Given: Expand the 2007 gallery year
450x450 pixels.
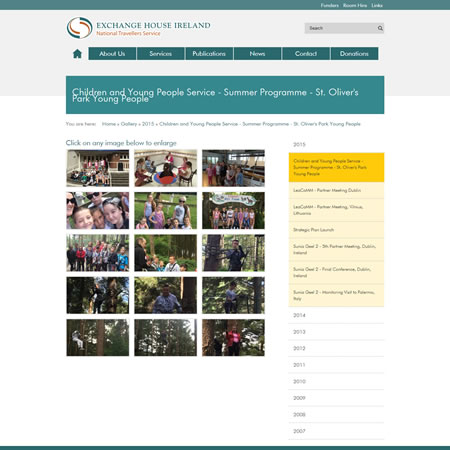Looking at the screenshot, I should (336, 431).
